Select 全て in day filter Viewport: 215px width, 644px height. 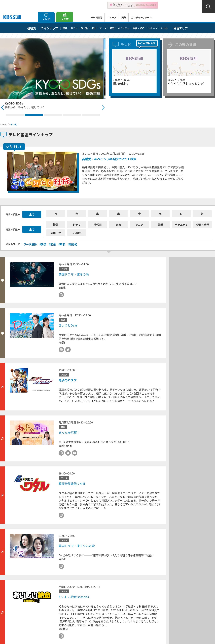(x=32, y=214)
